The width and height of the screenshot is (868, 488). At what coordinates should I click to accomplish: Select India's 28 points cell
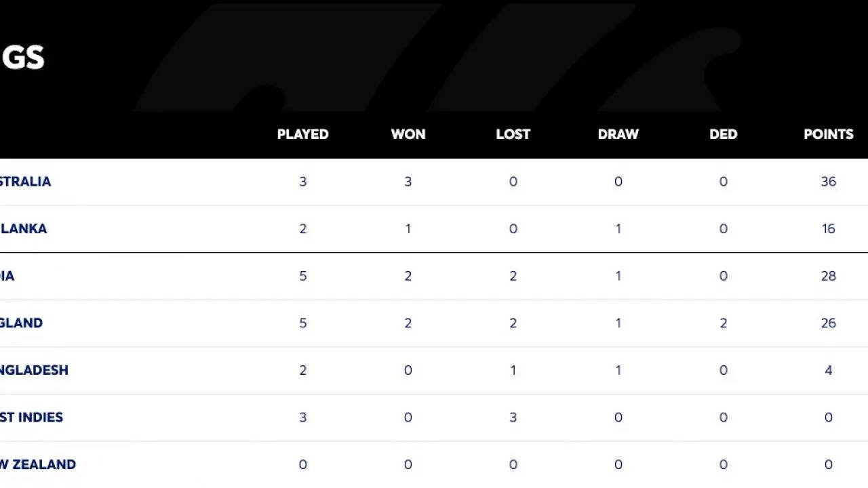[x=828, y=276]
